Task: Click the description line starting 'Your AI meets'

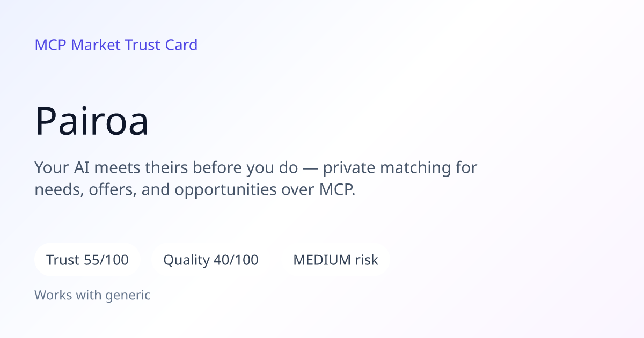Action: [x=256, y=168]
